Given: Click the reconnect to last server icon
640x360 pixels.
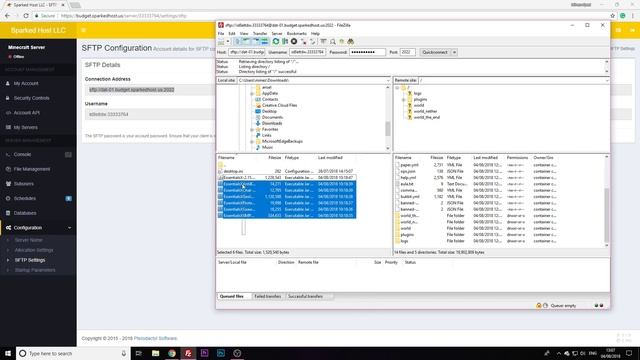Looking at the screenshot, I should (x=313, y=42).
